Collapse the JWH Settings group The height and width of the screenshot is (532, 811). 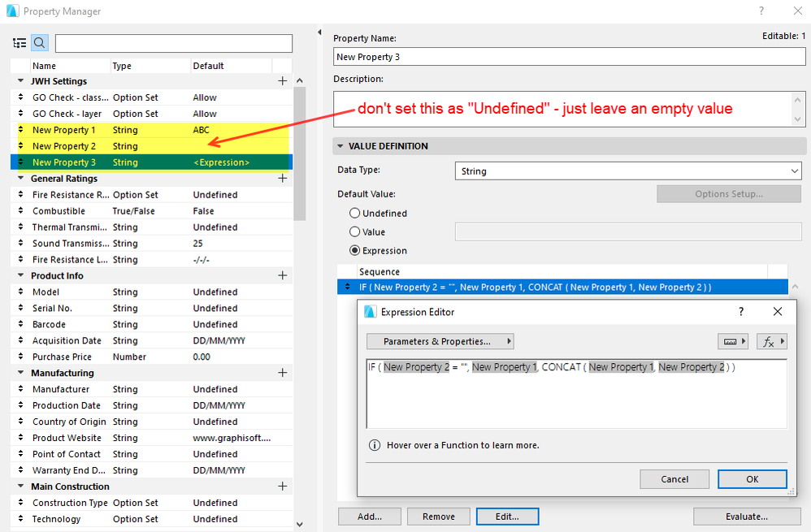pos(20,80)
